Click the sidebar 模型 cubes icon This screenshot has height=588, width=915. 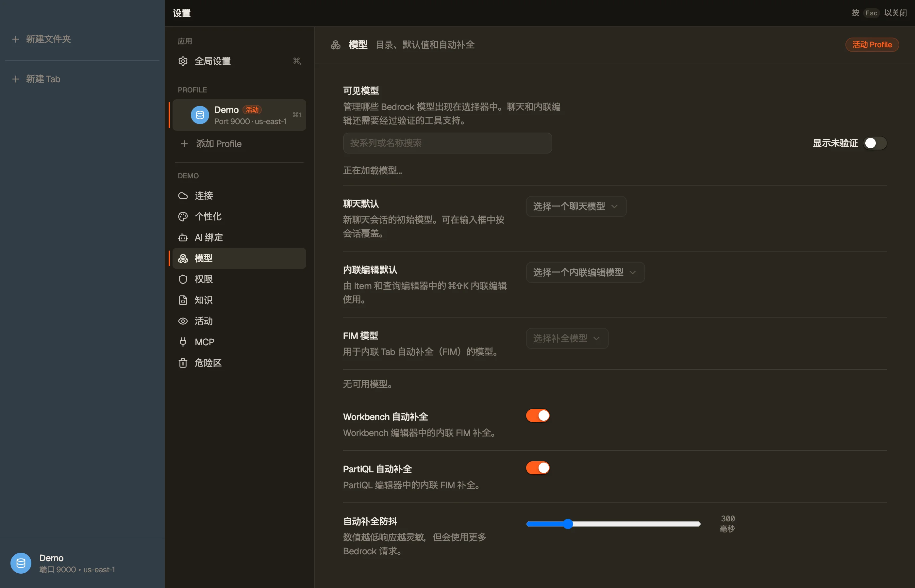pyautogui.click(x=183, y=258)
